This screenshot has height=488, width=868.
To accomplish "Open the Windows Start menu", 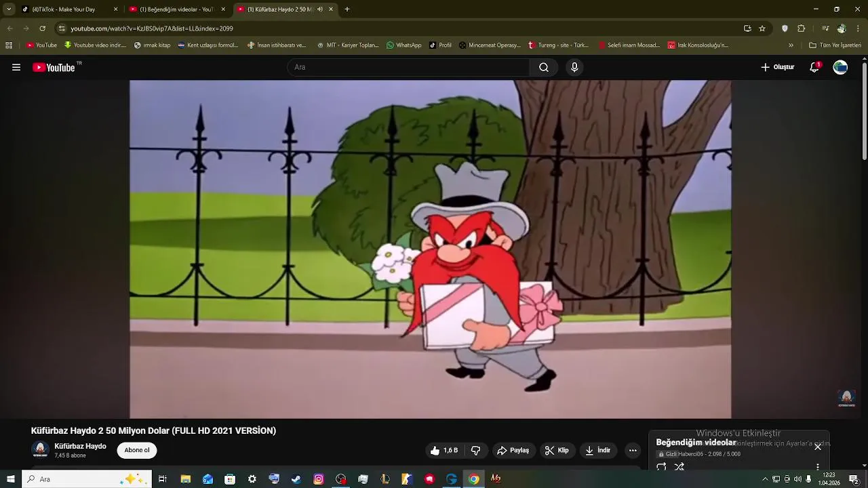I will [10, 479].
